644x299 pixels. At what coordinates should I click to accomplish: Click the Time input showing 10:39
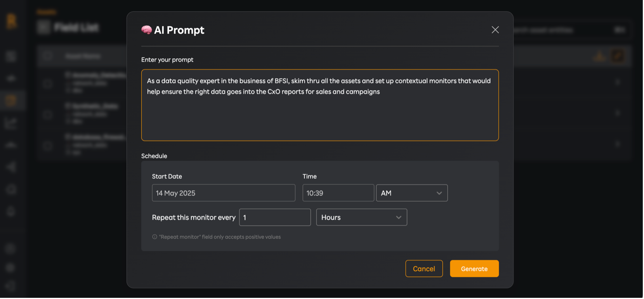click(338, 193)
